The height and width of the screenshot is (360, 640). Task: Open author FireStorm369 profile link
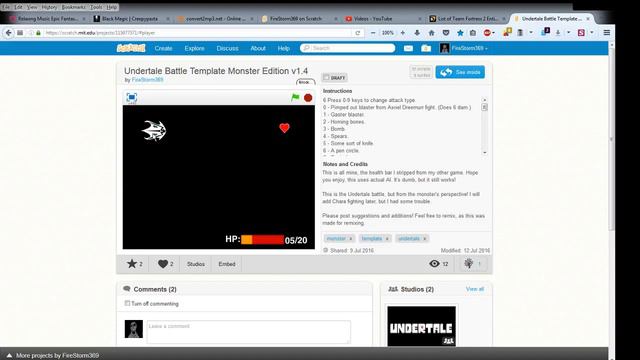(x=147, y=80)
